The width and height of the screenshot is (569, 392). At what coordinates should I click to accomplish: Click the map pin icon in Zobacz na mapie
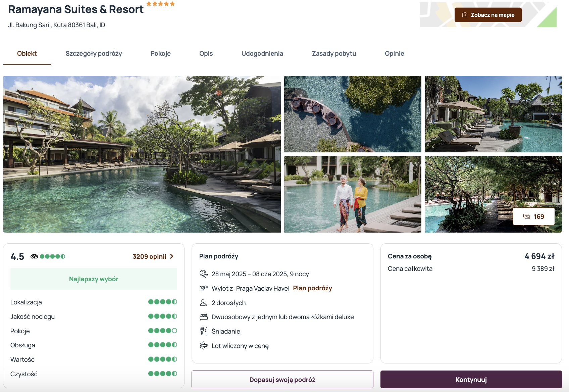point(465,15)
